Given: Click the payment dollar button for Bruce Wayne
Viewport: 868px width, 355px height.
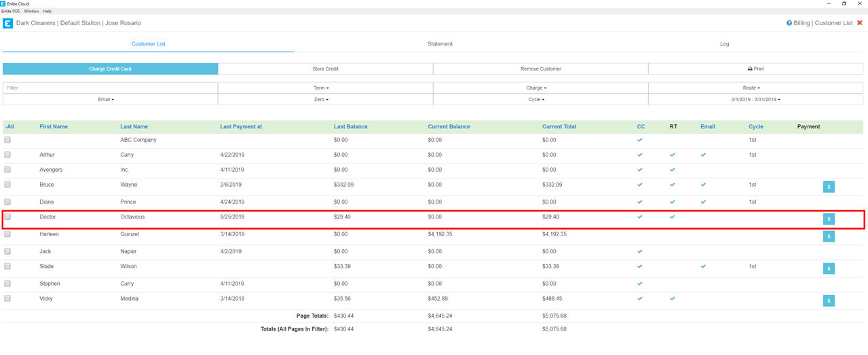Looking at the screenshot, I should coord(829,187).
